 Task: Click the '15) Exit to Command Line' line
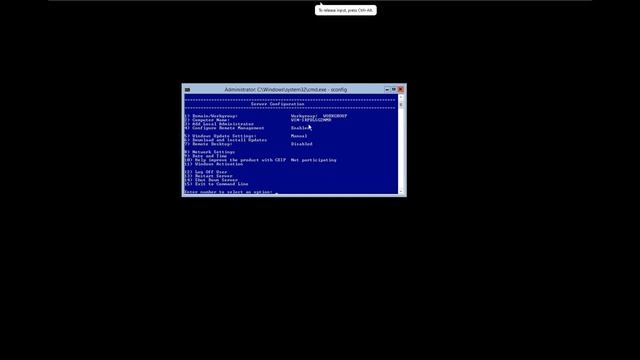point(216,184)
